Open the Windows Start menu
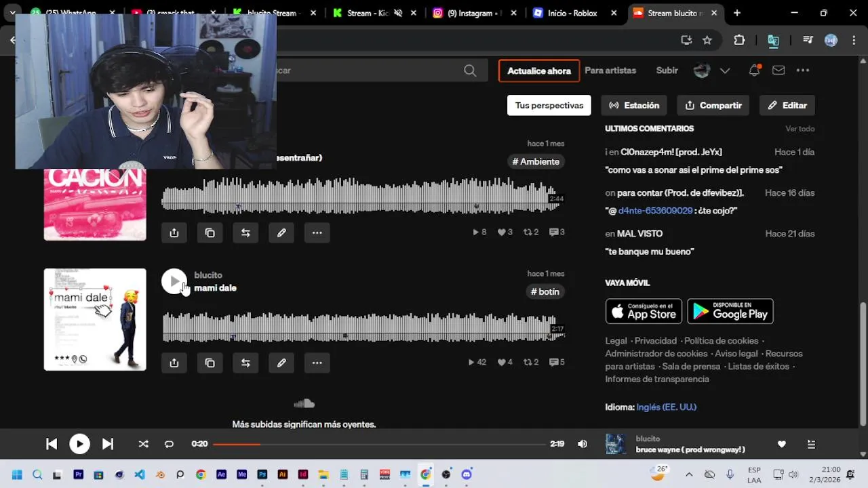Screen dimensions: 868x488 (x=17, y=474)
